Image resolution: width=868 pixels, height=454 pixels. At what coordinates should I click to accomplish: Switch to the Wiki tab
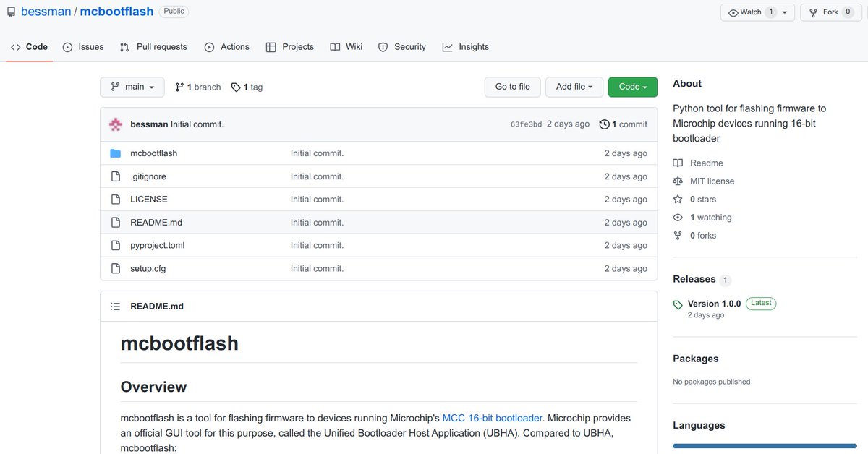click(346, 47)
